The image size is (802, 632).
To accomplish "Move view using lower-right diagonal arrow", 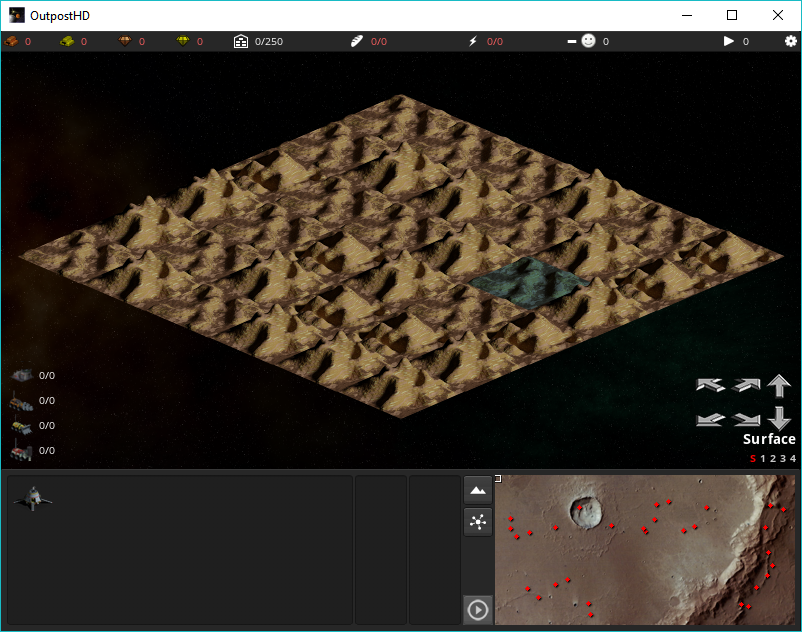I will 746,420.
